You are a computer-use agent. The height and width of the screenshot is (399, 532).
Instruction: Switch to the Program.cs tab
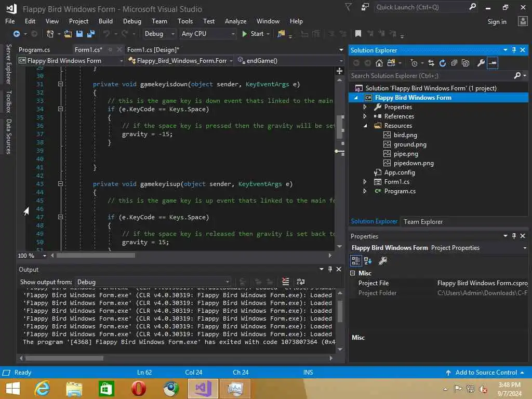(x=34, y=50)
